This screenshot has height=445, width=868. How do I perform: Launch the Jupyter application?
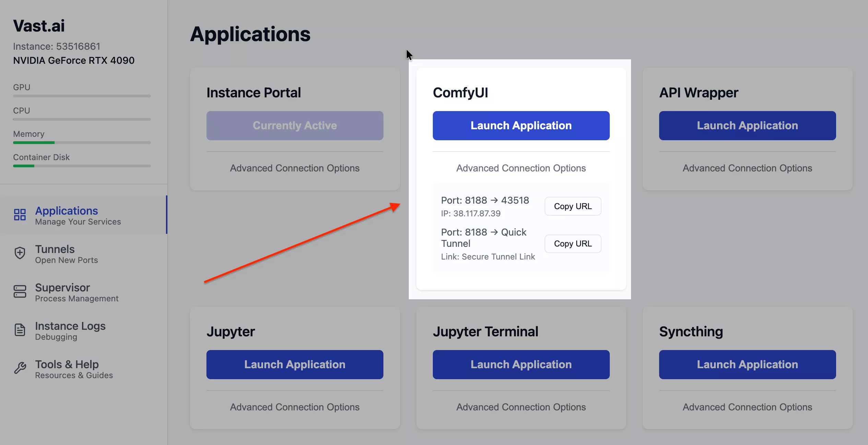pyautogui.click(x=295, y=364)
